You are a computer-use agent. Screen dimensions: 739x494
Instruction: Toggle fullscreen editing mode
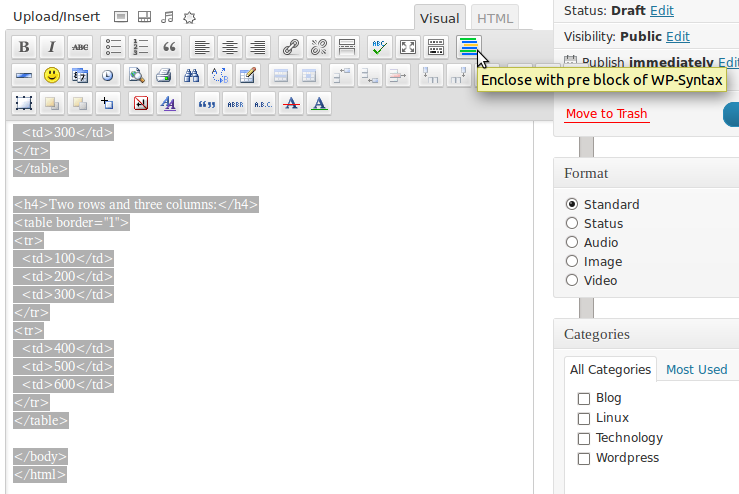(x=407, y=47)
